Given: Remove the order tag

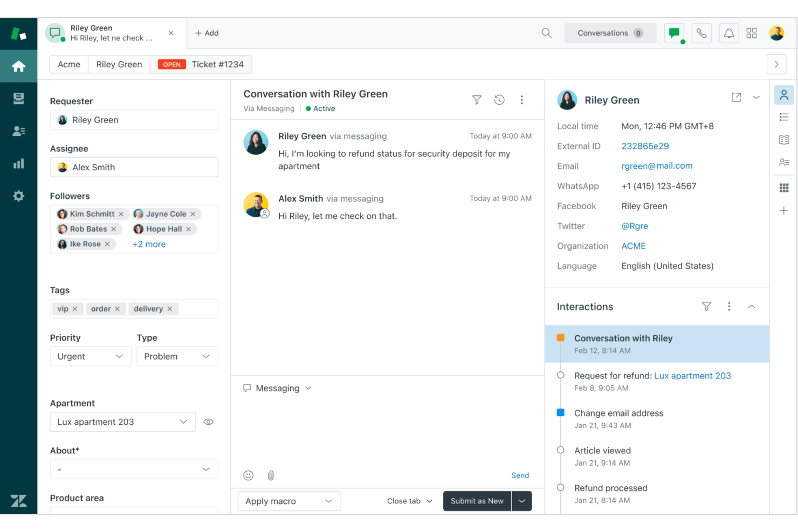Looking at the screenshot, I should 117,309.
